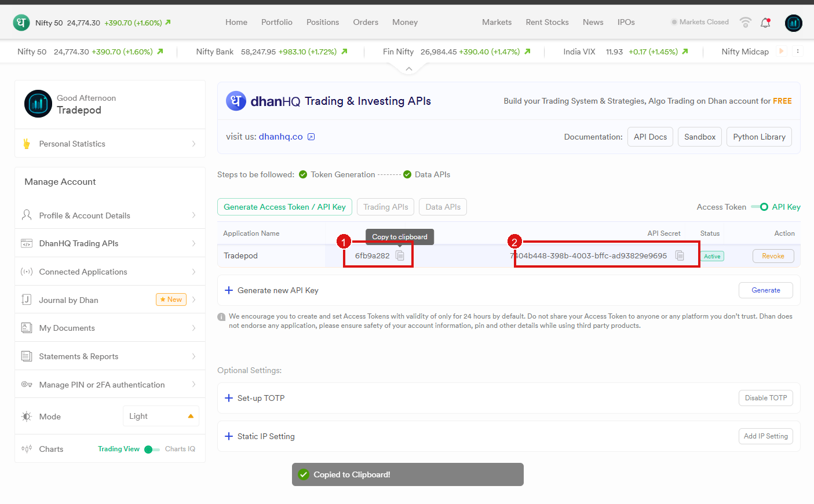Click the Personal Statistics hand icon

[27, 144]
